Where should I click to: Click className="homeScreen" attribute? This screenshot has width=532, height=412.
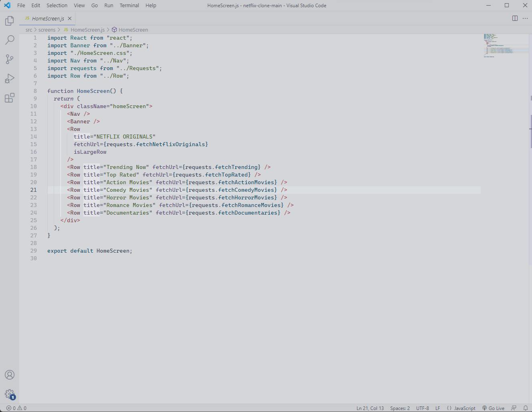[x=113, y=106]
